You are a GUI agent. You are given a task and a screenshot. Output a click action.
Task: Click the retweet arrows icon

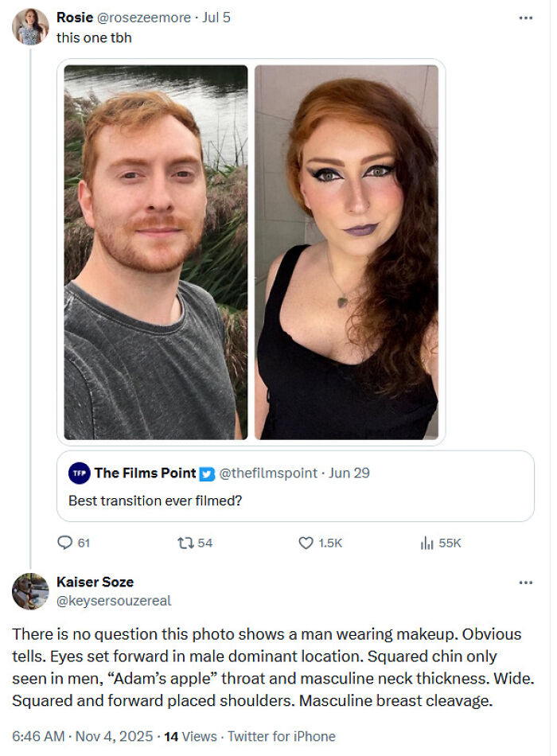pos(186,544)
